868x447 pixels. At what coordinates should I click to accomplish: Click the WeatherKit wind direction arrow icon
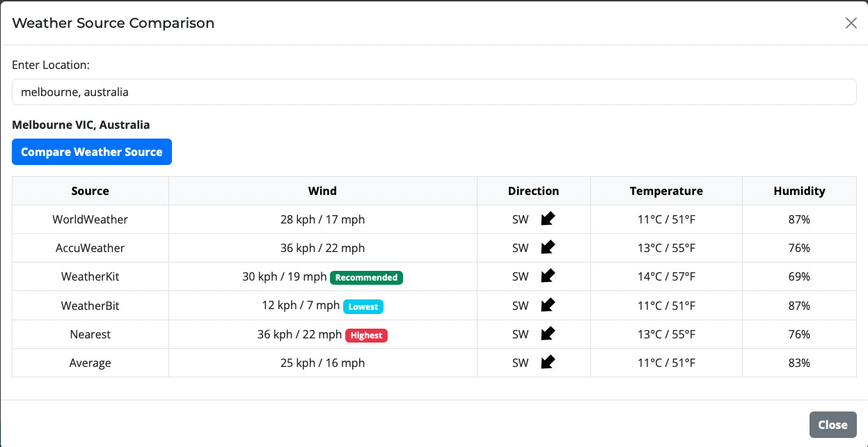click(548, 276)
